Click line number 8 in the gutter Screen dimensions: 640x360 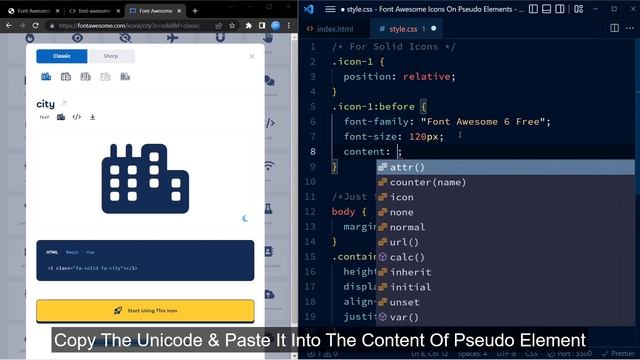(313, 152)
